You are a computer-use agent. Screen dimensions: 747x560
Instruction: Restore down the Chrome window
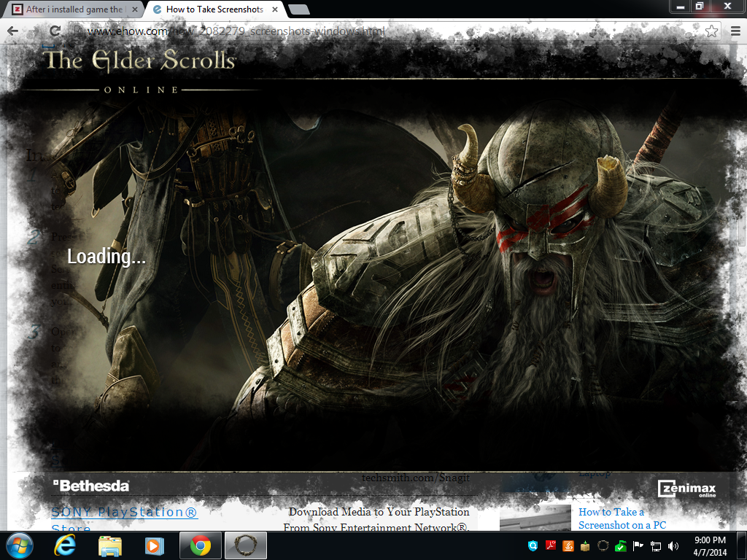pos(700,6)
